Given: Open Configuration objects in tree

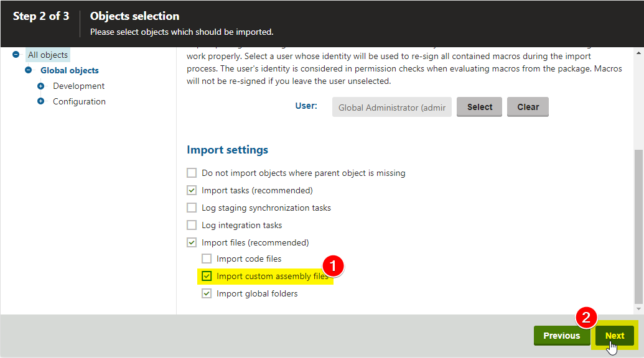Looking at the screenshot, I should point(79,101).
